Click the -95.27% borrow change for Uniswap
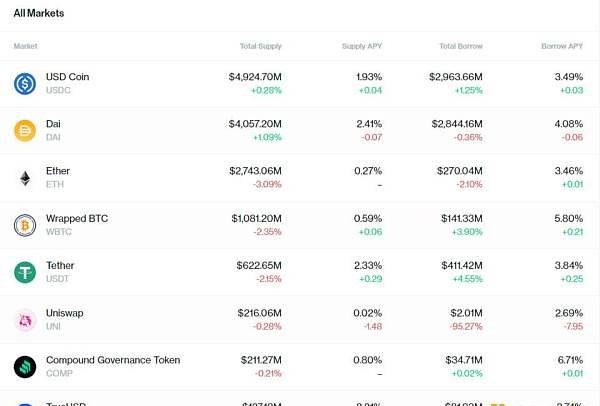 (466, 326)
